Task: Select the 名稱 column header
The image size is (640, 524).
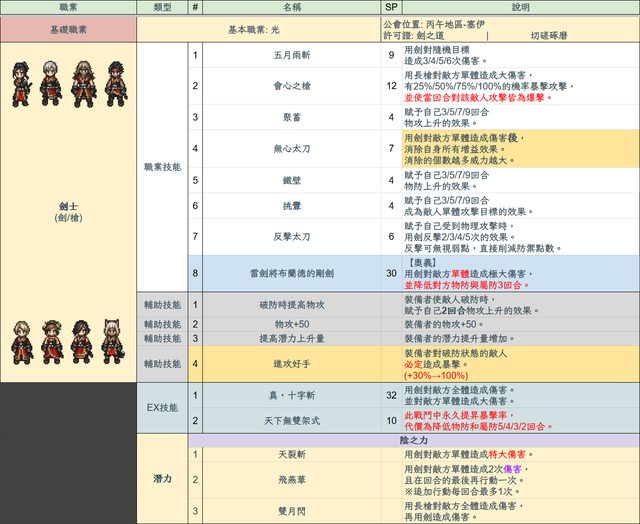Action: [x=291, y=7]
